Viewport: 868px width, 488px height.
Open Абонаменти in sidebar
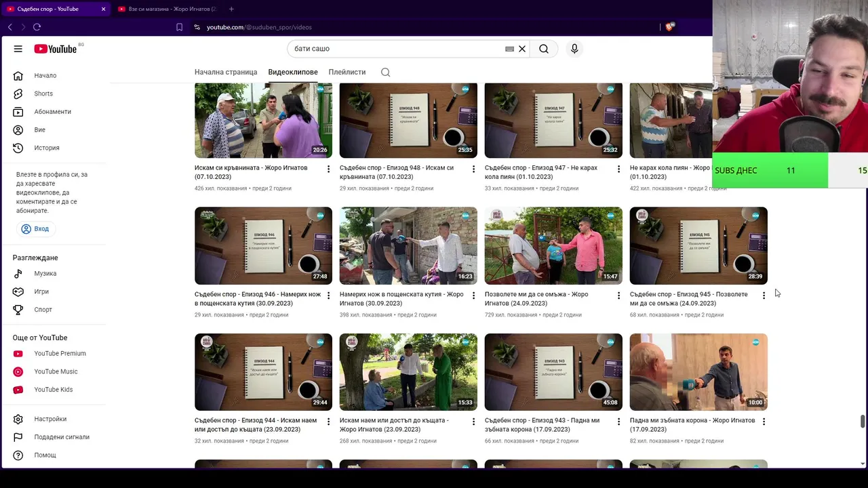point(54,112)
